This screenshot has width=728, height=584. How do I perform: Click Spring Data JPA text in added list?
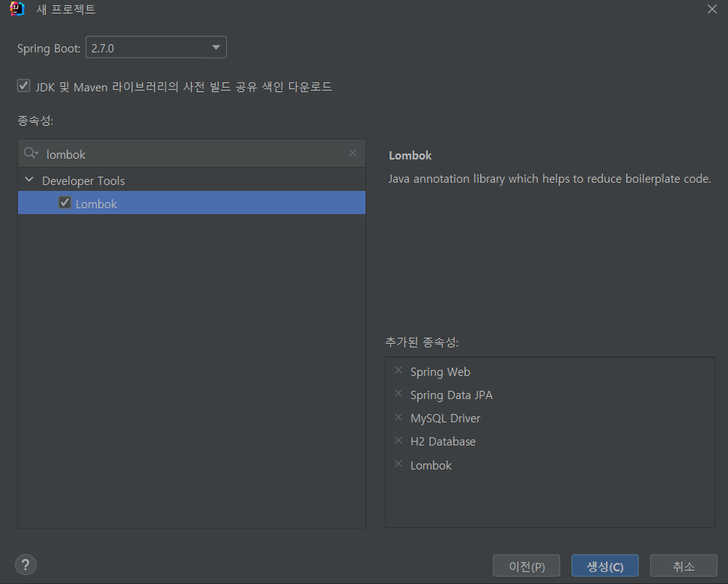pos(452,395)
